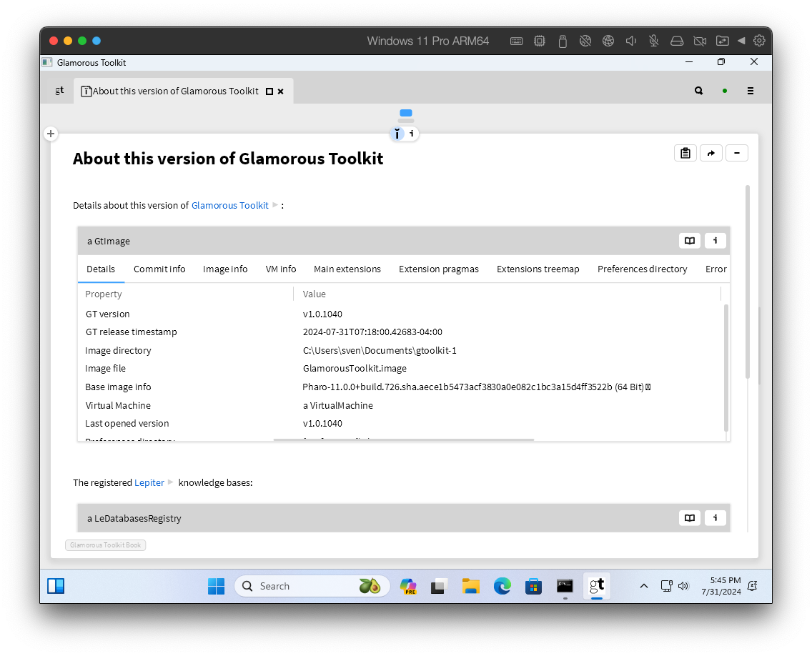Launch Microsoft Edge from the taskbar
The image size is (812, 656).
tap(502, 586)
